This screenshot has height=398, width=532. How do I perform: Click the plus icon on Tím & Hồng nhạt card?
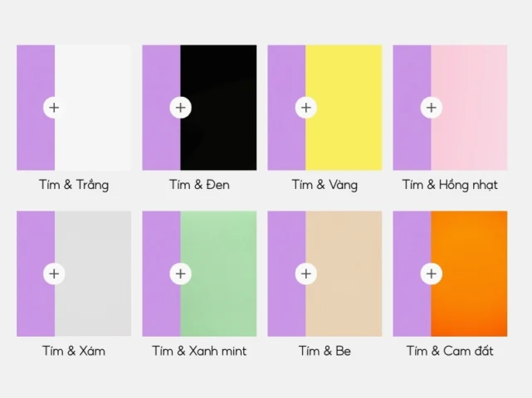point(432,108)
